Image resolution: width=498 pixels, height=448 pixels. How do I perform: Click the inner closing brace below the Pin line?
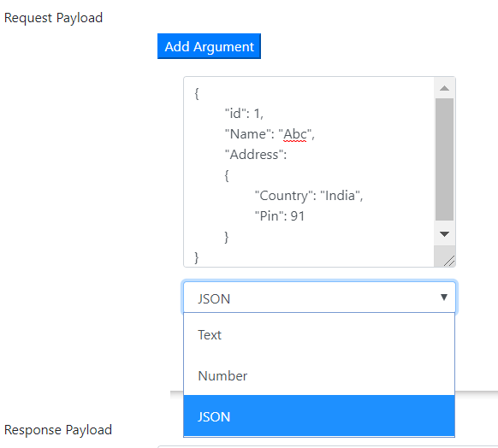pos(227,237)
